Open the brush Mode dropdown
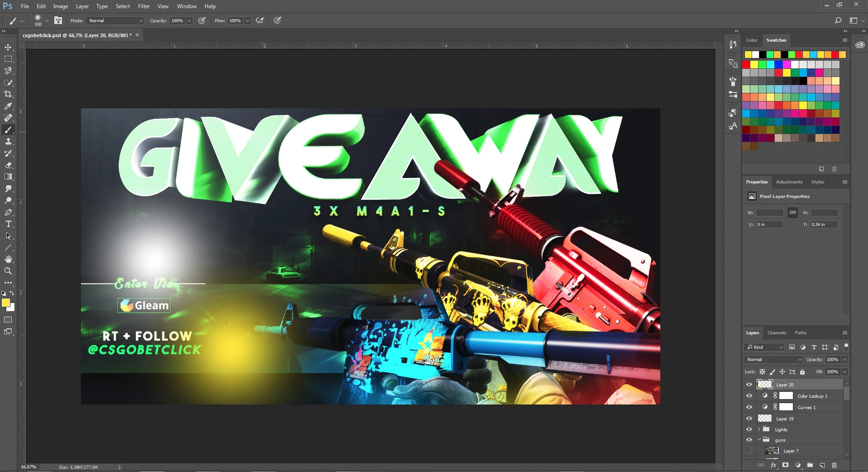The width and height of the screenshot is (868, 472). click(115, 20)
